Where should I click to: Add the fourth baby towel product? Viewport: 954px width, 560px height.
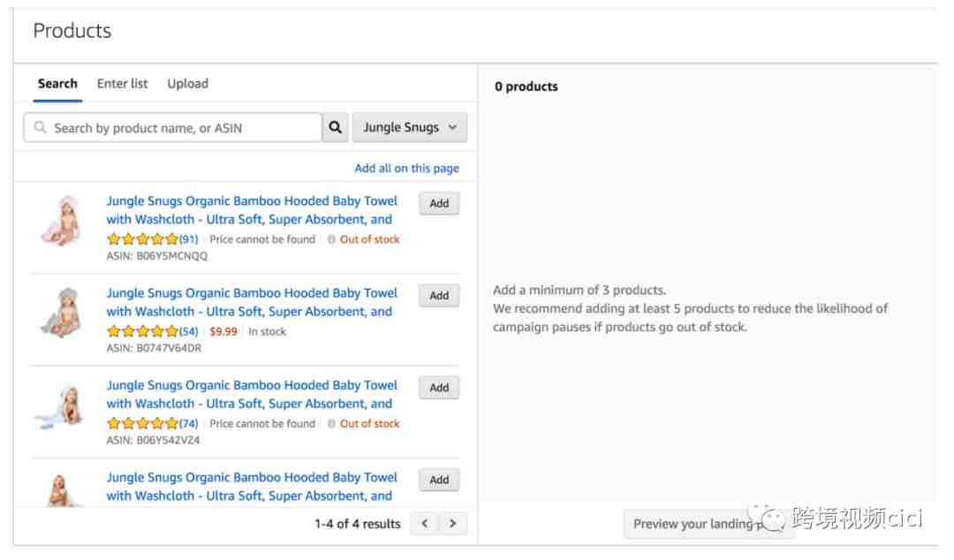(x=439, y=480)
